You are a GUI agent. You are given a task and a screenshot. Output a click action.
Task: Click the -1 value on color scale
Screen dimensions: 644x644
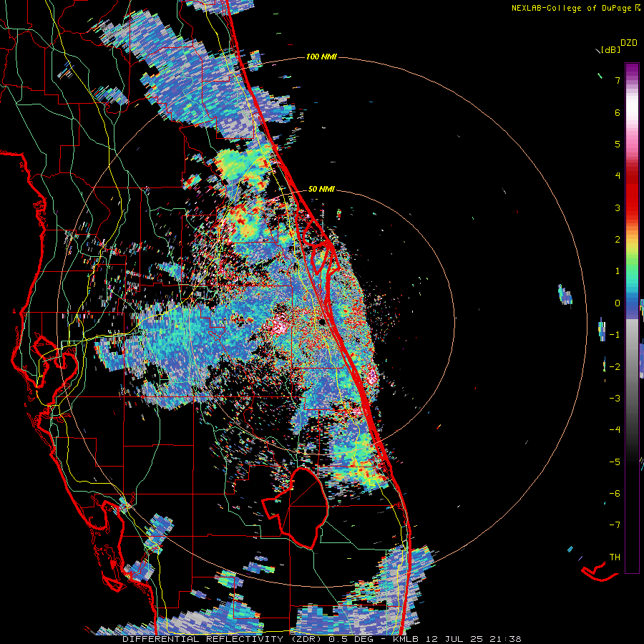[x=615, y=335]
